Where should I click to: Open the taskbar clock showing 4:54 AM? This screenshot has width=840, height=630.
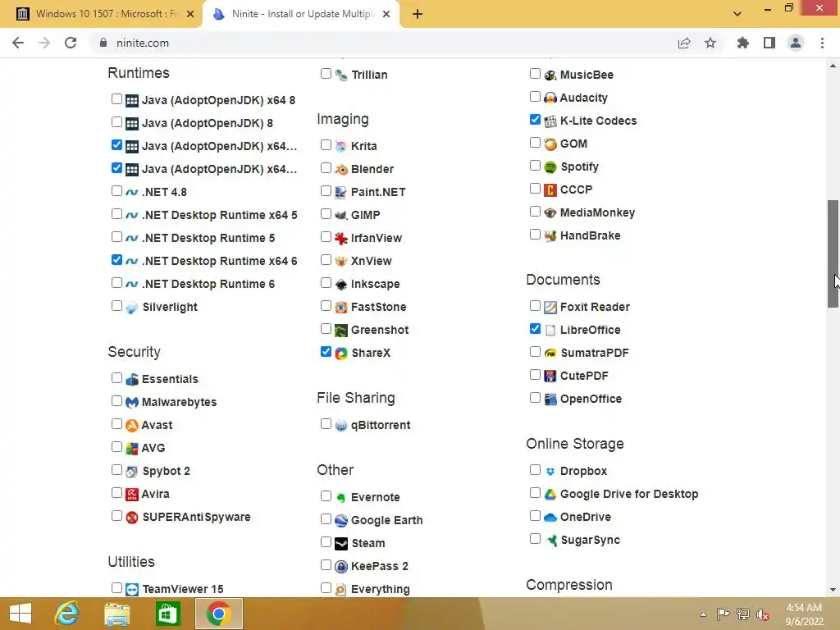pos(804,614)
